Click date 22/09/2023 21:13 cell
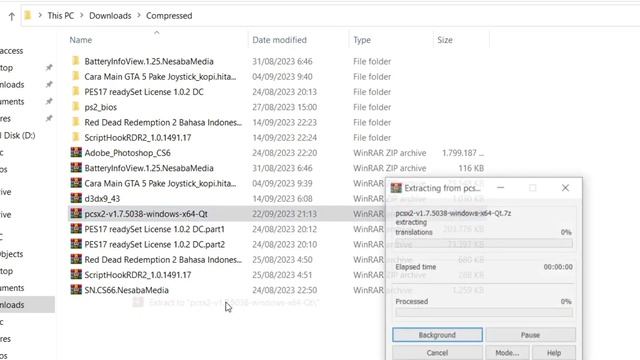The image size is (640, 360). (284, 213)
